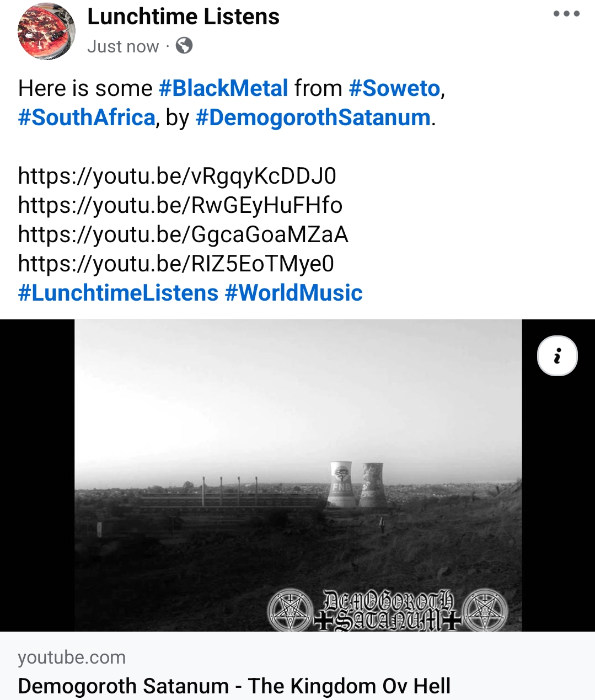Open the youtu.be/RwGEyHuFHfo link

(180, 205)
